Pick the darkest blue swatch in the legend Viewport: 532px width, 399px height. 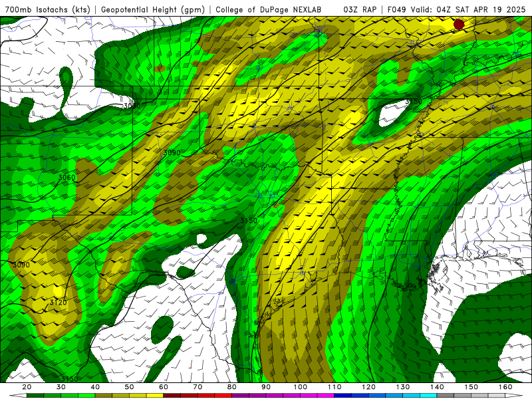[343, 395]
